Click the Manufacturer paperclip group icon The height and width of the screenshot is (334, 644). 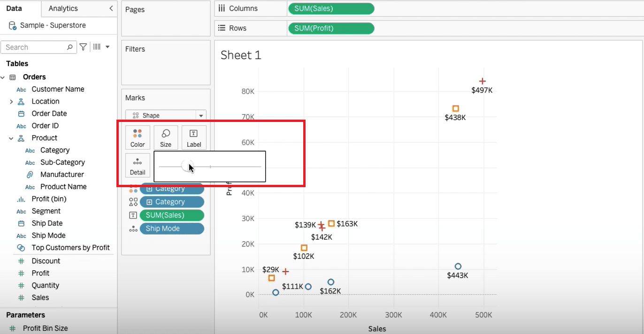(x=30, y=175)
